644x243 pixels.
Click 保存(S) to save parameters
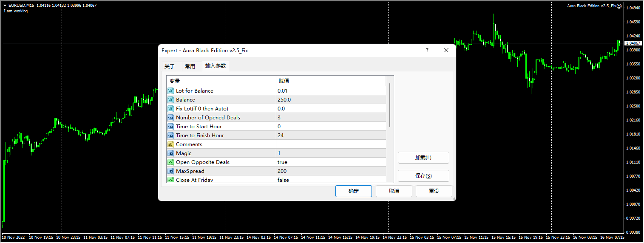coord(423,176)
